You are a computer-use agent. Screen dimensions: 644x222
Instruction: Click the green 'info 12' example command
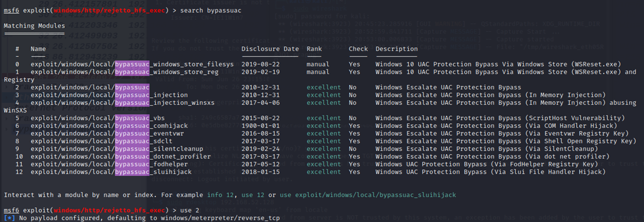tap(220, 194)
